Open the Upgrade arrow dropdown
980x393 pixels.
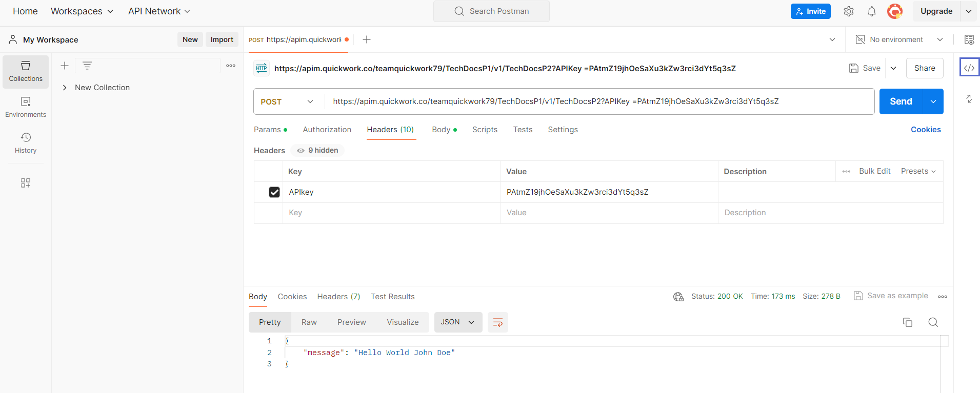(x=969, y=11)
